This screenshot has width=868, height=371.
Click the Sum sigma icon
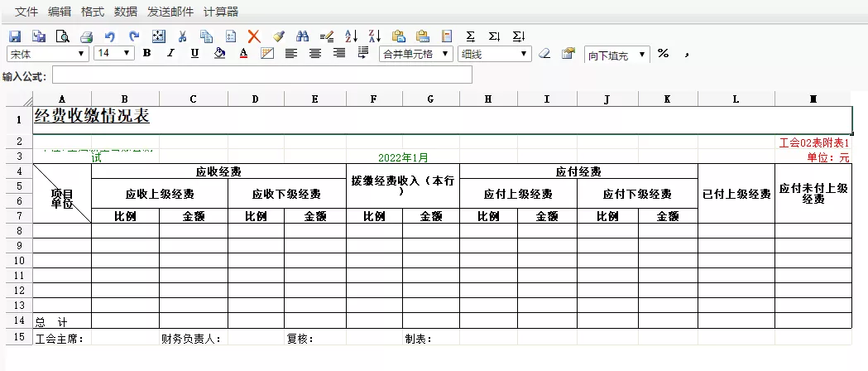tap(471, 36)
